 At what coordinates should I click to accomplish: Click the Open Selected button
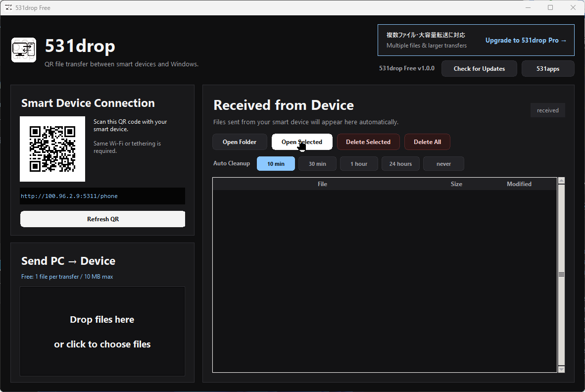[x=302, y=142]
